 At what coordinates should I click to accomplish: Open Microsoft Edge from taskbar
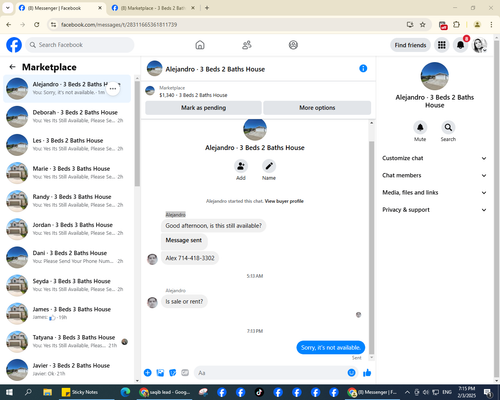[x=125, y=392]
